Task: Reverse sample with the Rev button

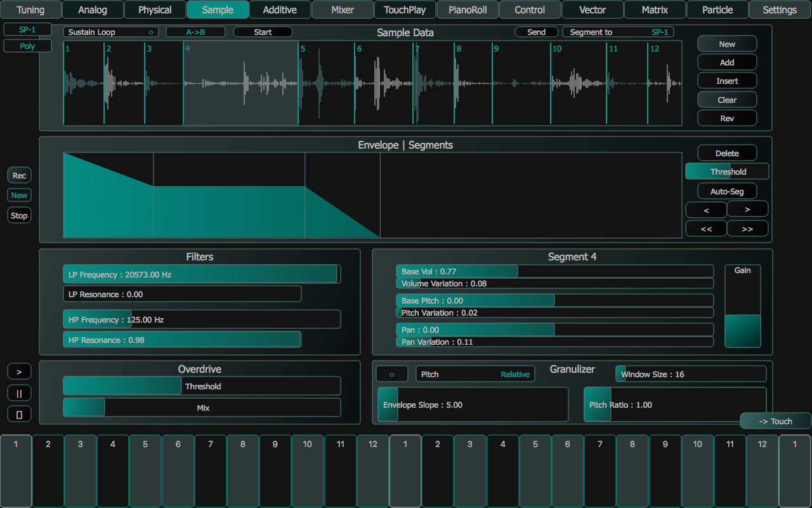Action: point(726,117)
